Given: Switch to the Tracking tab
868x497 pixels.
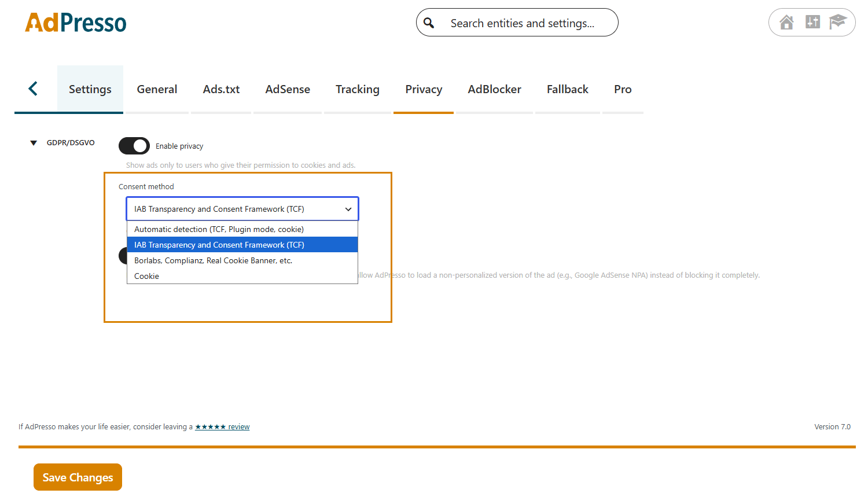Looking at the screenshot, I should [358, 89].
